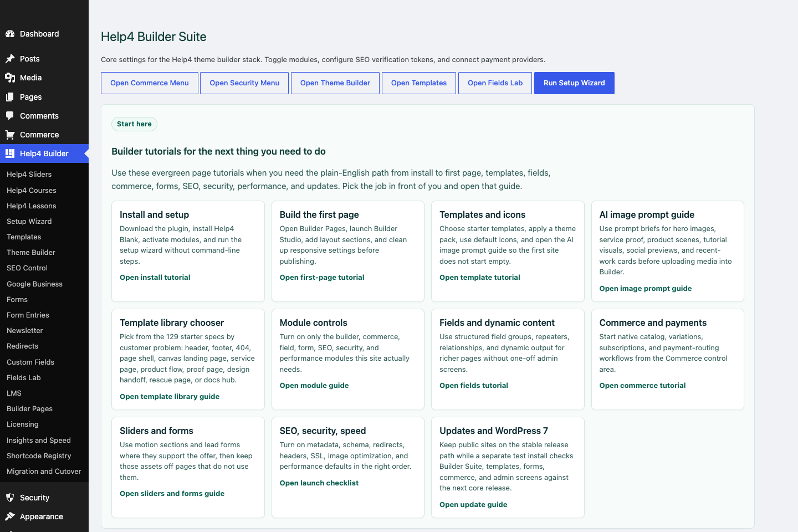Click the Appearance paintbrush icon

[x=10, y=516]
